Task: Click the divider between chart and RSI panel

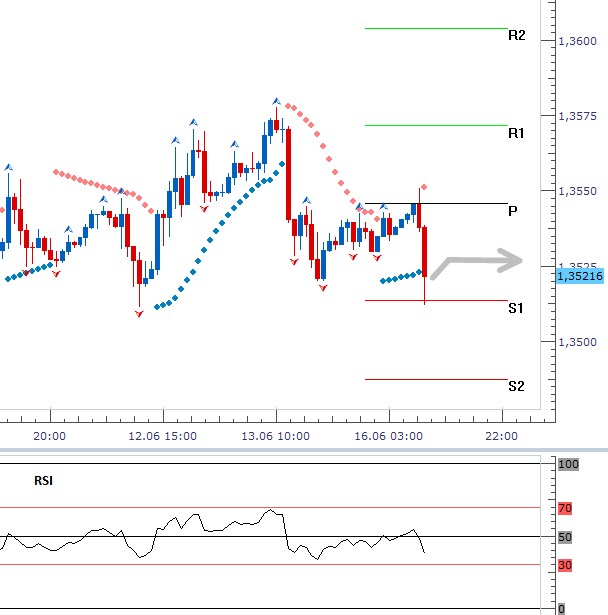Action: tap(304, 449)
